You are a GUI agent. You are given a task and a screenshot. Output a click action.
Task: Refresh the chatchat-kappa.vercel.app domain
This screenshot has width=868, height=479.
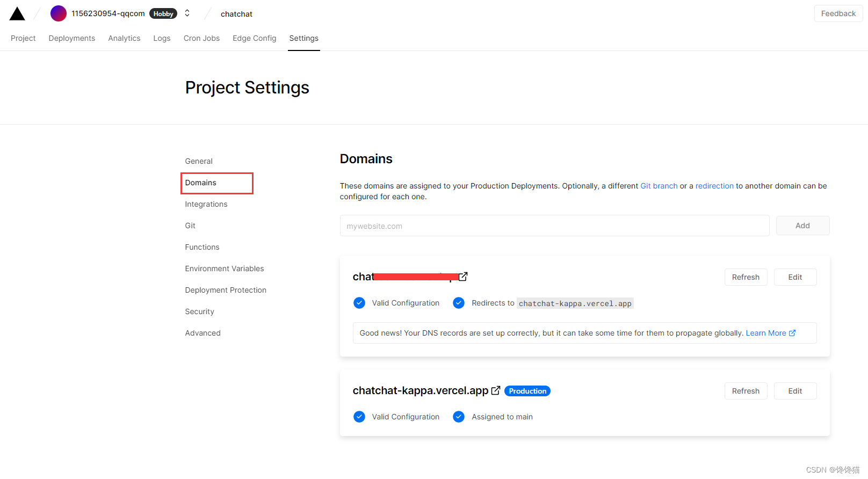coord(746,391)
